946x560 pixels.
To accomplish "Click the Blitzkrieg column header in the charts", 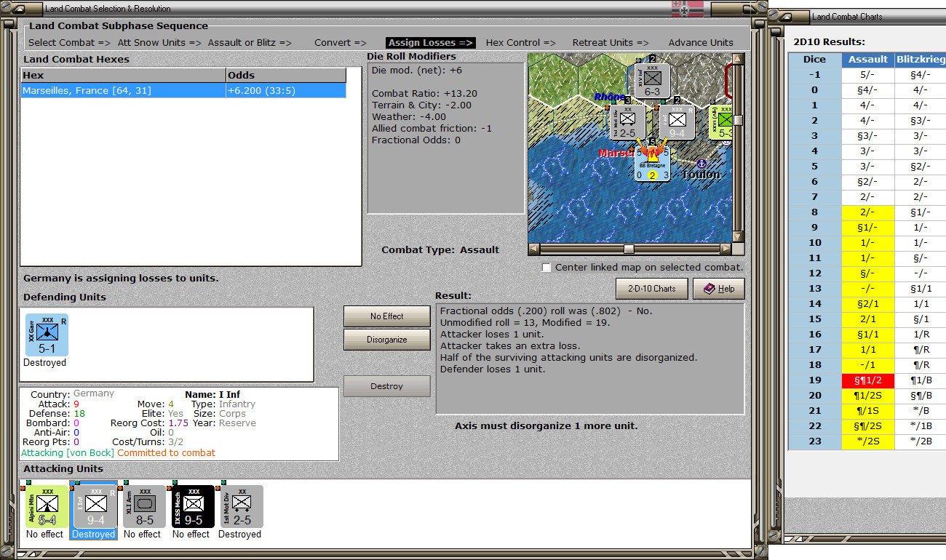I will coord(921,60).
